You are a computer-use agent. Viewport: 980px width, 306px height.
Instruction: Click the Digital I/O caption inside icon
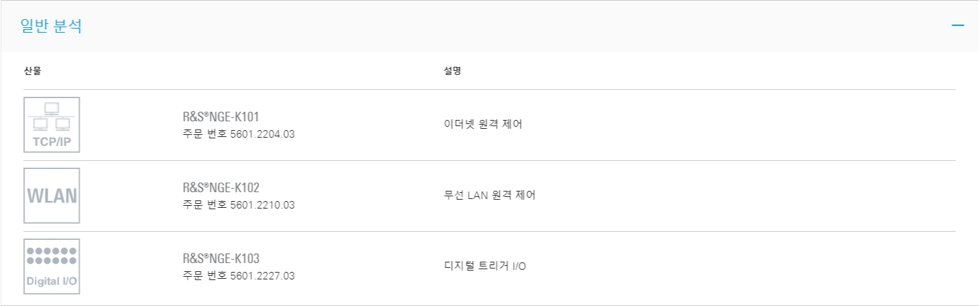[52, 281]
